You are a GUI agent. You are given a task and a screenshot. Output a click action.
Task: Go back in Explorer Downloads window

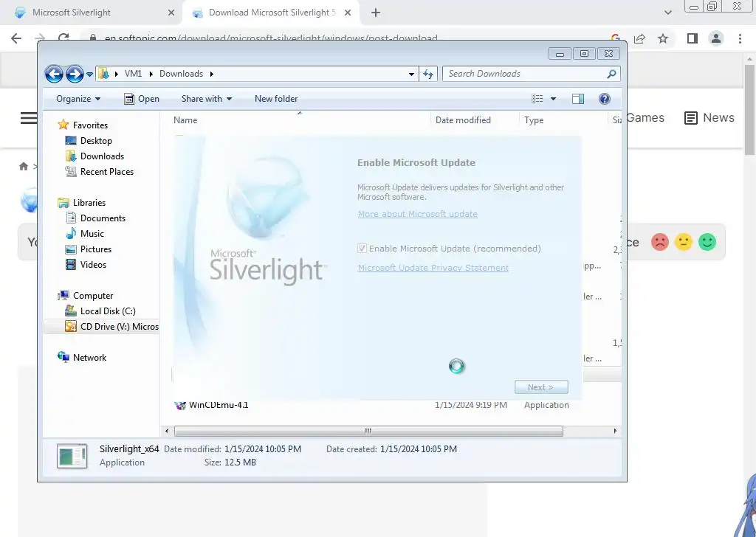point(54,75)
